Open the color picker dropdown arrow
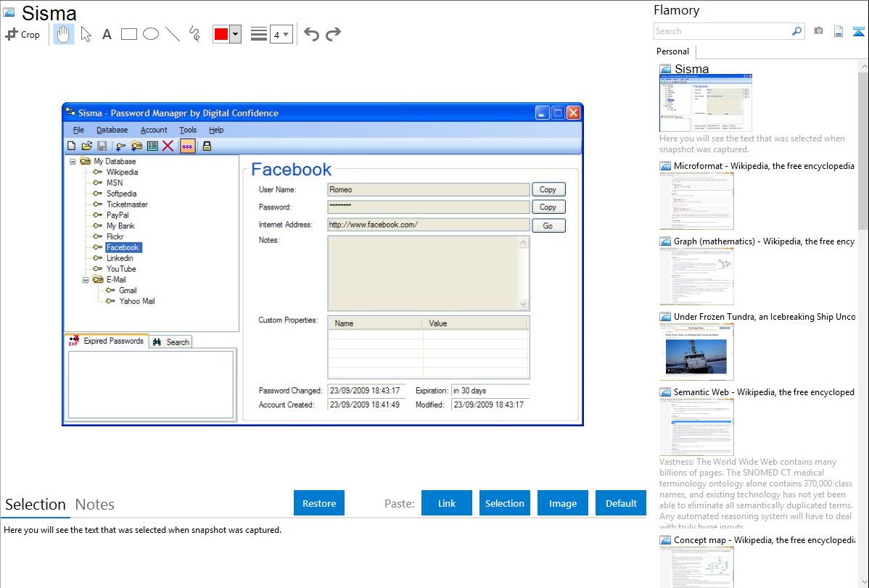869x588 pixels. [x=235, y=34]
